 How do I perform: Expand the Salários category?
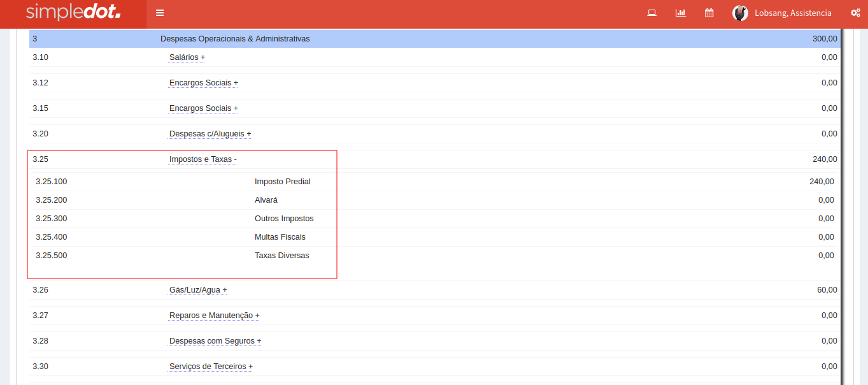187,57
